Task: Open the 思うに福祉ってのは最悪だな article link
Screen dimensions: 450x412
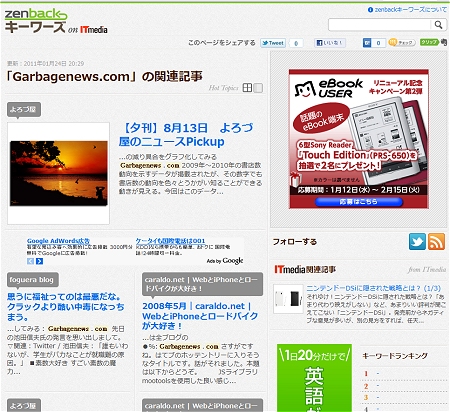Action: coord(66,307)
